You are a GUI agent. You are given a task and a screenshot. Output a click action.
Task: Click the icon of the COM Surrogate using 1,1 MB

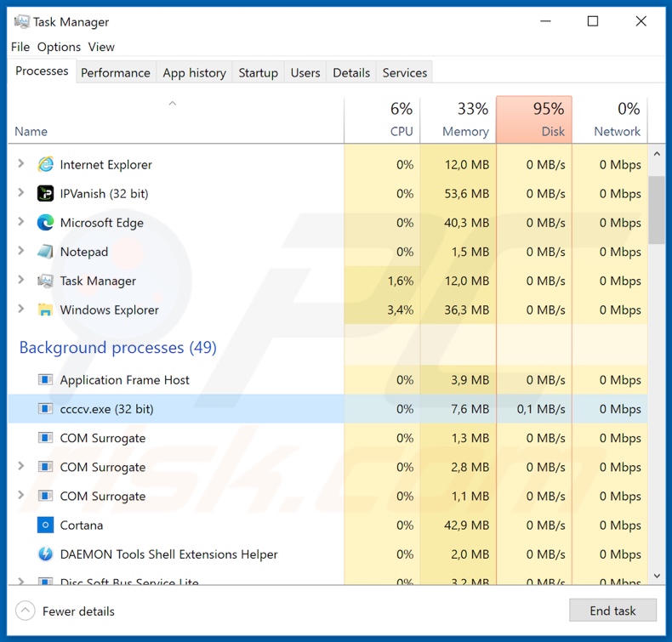pyautogui.click(x=45, y=496)
